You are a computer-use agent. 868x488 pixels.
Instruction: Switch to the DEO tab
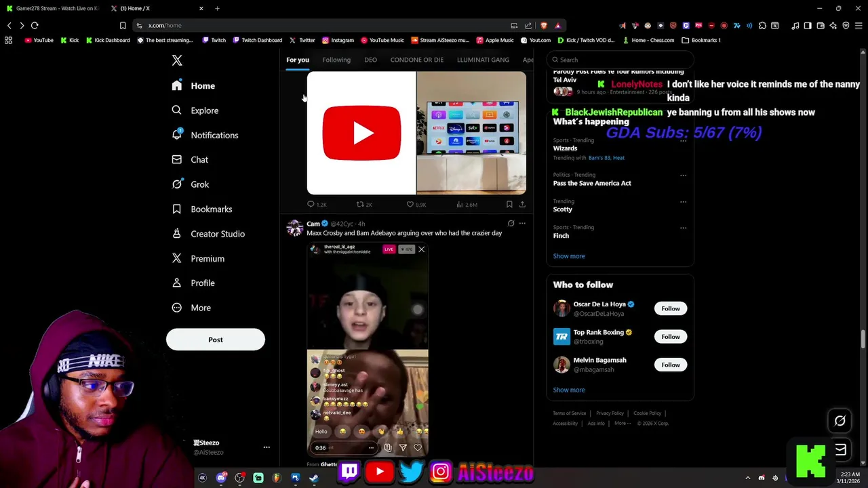(370, 60)
